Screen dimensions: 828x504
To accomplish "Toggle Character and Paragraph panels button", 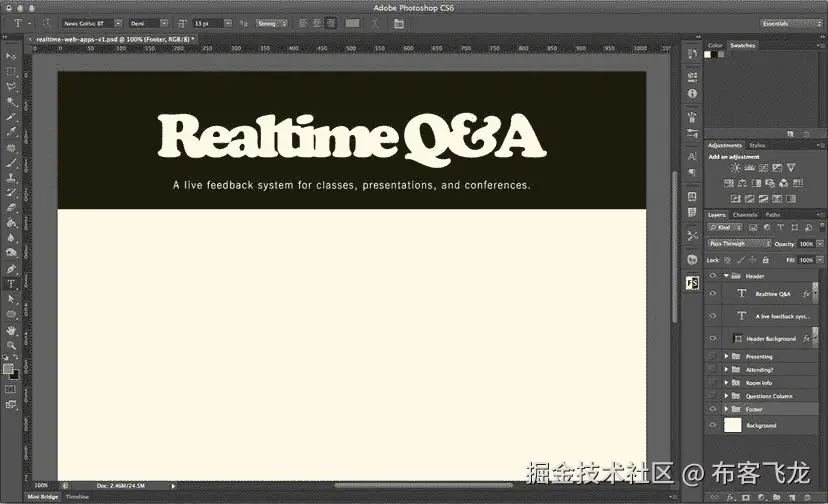I will (399, 23).
